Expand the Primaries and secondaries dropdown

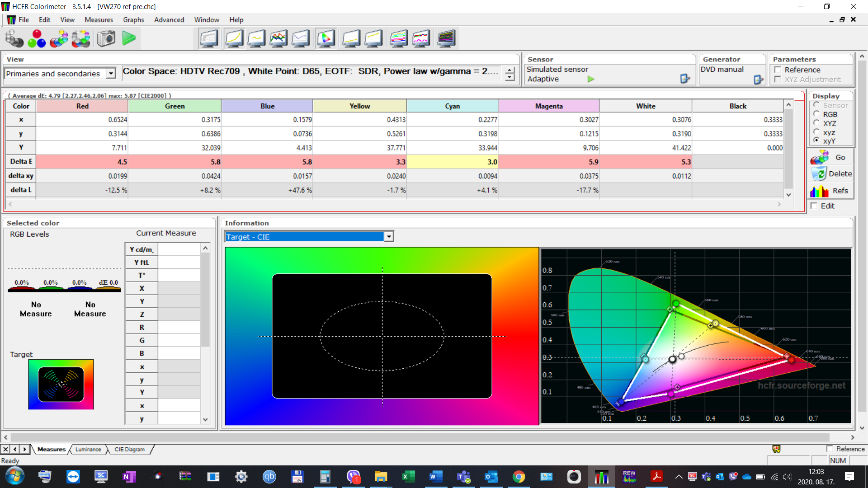click(111, 74)
